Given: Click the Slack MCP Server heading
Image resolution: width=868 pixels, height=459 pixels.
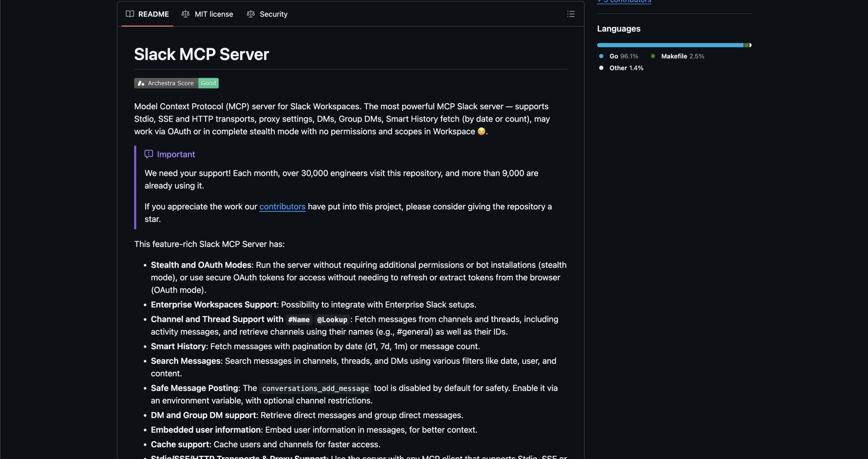Looking at the screenshot, I should (201, 54).
